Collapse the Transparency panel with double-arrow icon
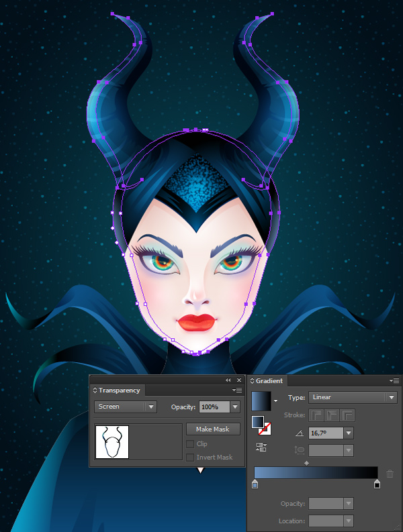 (x=228, y=380)
